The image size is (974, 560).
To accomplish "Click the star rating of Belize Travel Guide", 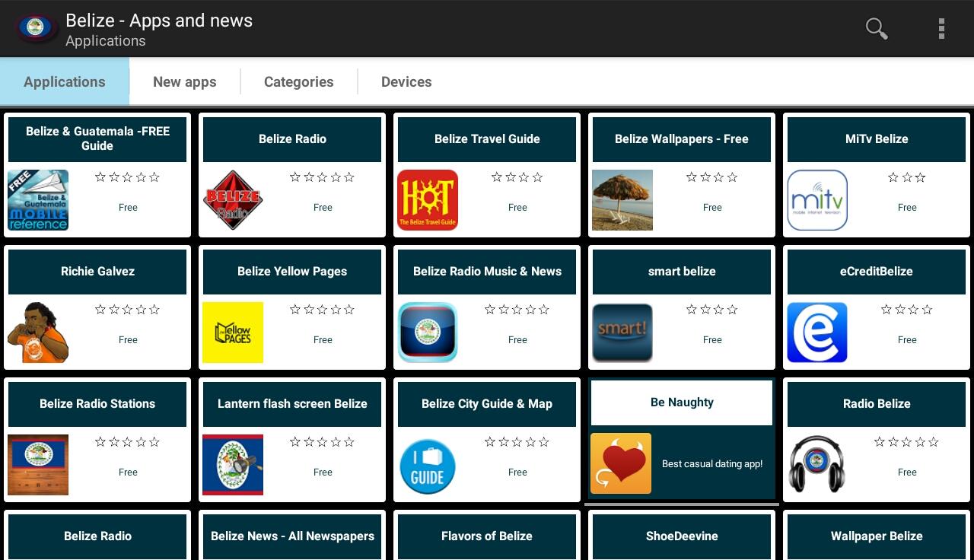I will pos(517,177).
